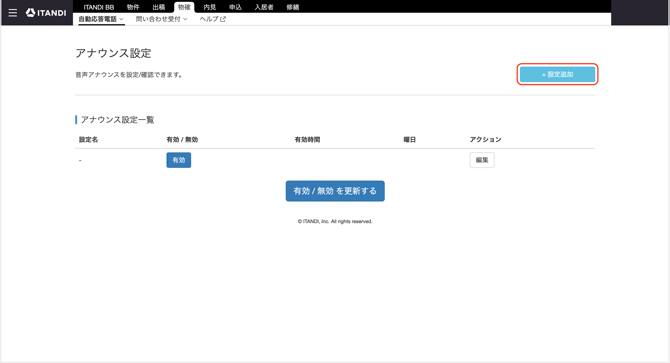Click the アクション column header
This screenshot has height=363, width=670.
(x=485, y=140)
